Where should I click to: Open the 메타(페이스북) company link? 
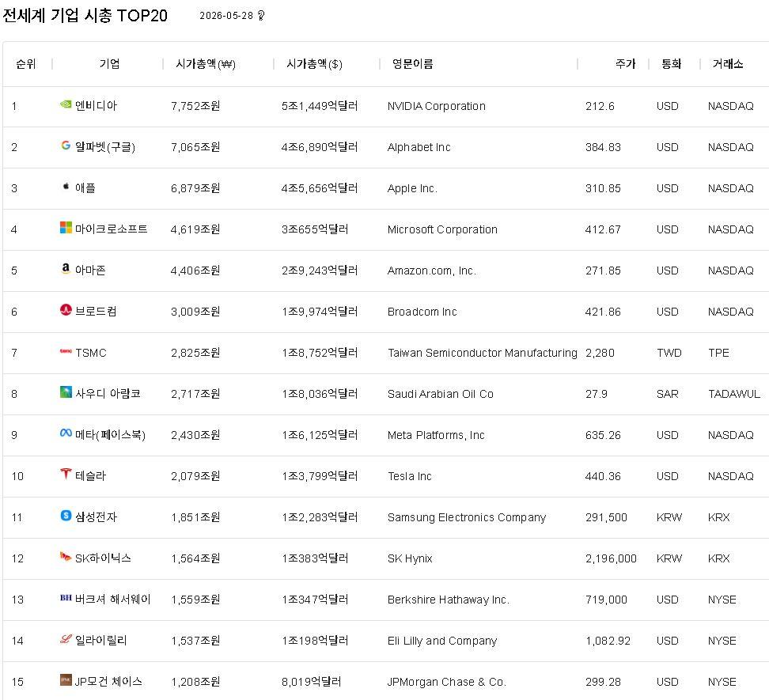click(x=110, y=434)
